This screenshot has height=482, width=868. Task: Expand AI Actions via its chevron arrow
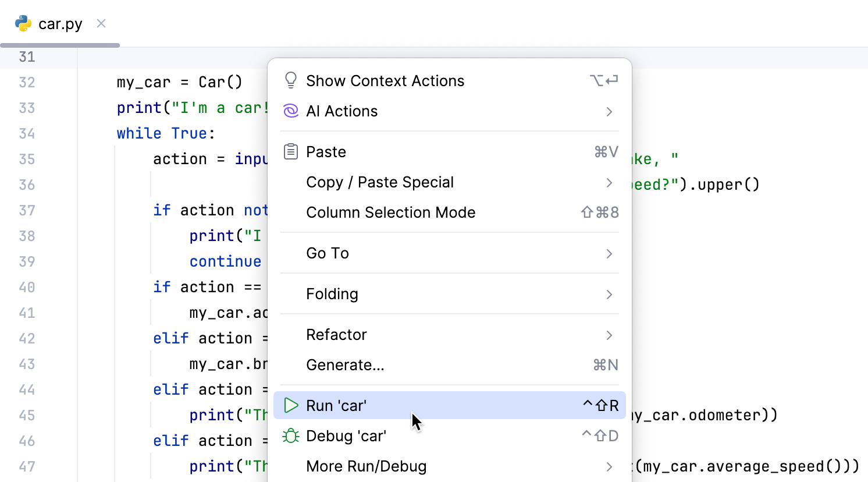[609, 111]
